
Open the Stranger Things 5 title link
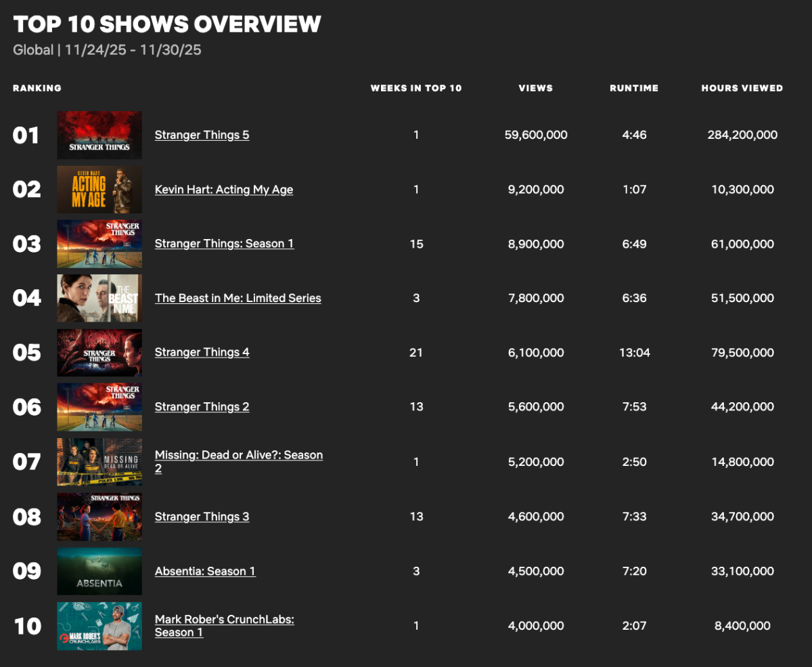(202, 135)
